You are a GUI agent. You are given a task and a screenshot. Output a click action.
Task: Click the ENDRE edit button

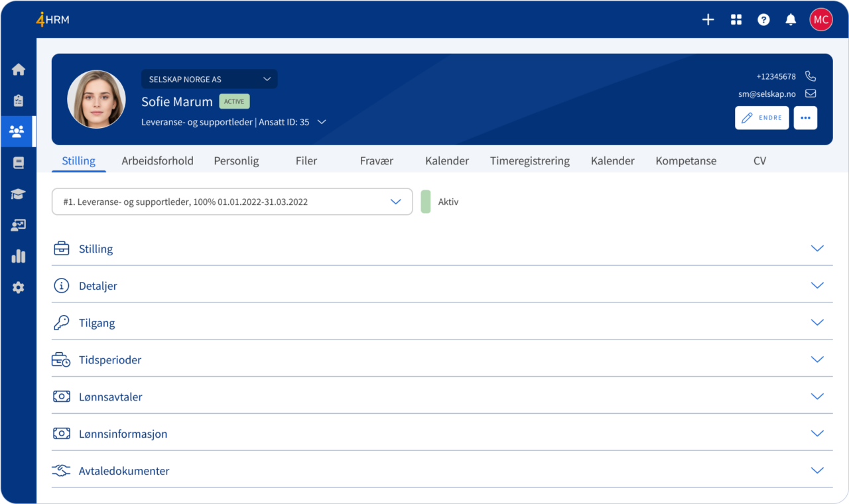[762, 117]
